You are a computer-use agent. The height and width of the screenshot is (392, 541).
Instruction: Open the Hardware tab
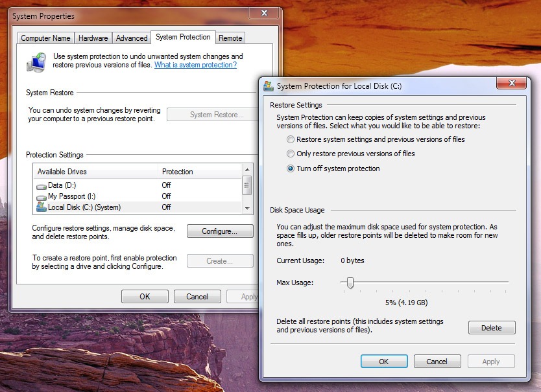93,38
